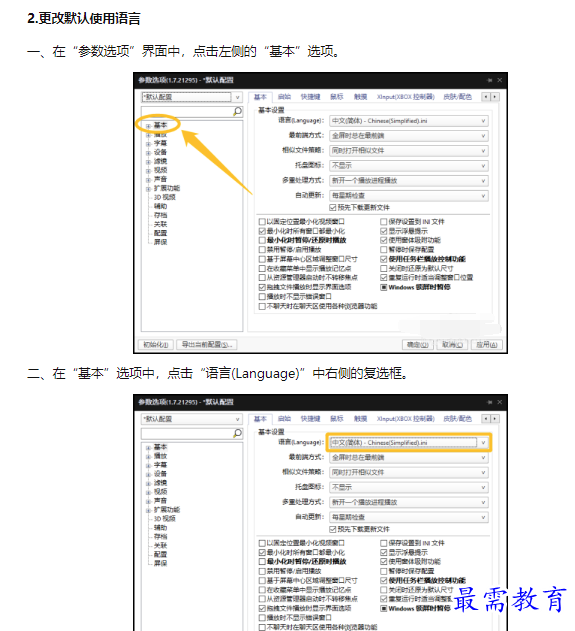
Task: Toggle 使用任务栏播放控制功能 in step-one dialog
Action: 383,259
